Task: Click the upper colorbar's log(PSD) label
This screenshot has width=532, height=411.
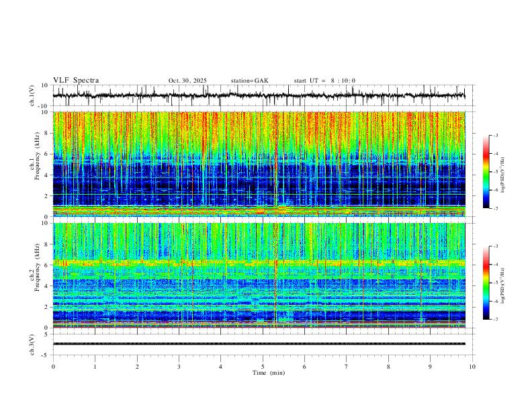Action: pos(502,175)
